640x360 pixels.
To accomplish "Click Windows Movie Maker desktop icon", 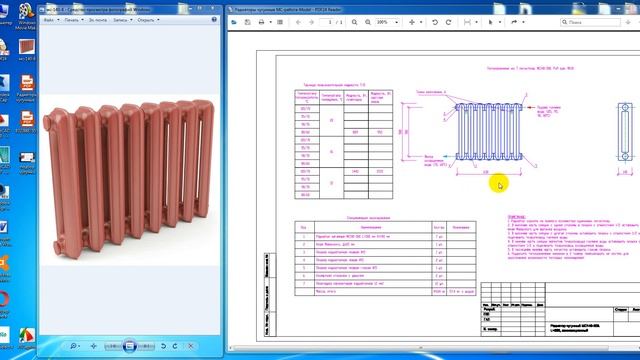I will 27,16.
